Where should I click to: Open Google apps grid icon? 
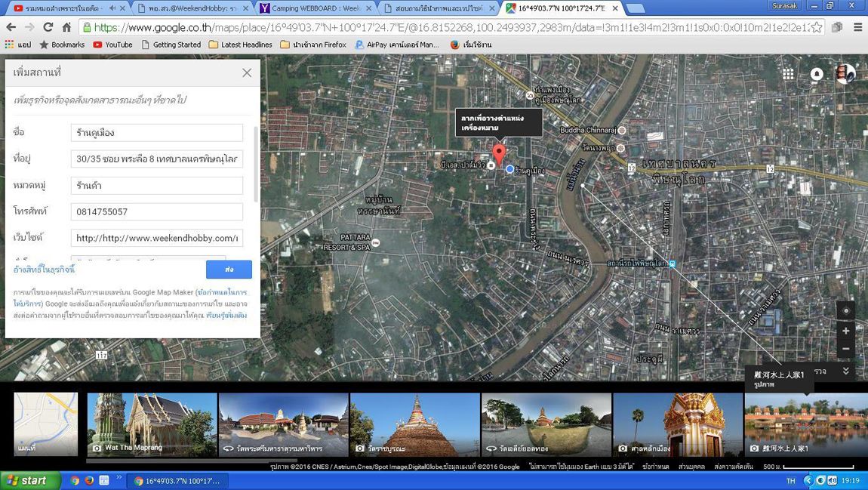[788, 74]
